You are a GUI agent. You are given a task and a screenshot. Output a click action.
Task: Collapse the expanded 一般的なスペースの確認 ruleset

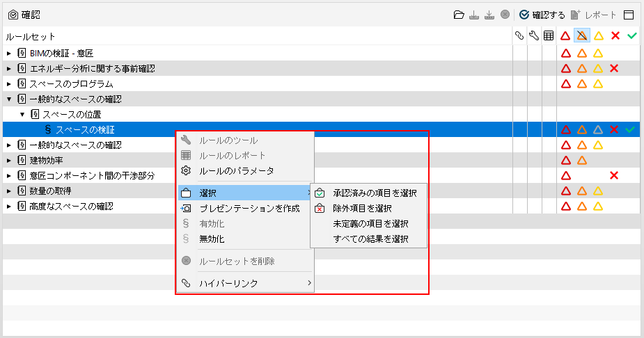(9, 99)
